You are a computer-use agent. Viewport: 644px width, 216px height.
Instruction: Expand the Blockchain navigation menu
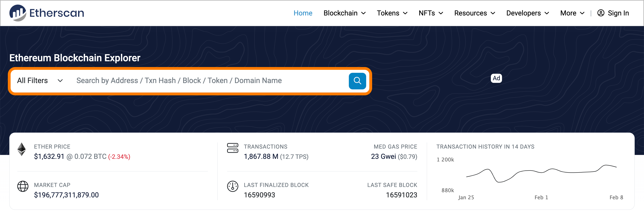(345, 13)
